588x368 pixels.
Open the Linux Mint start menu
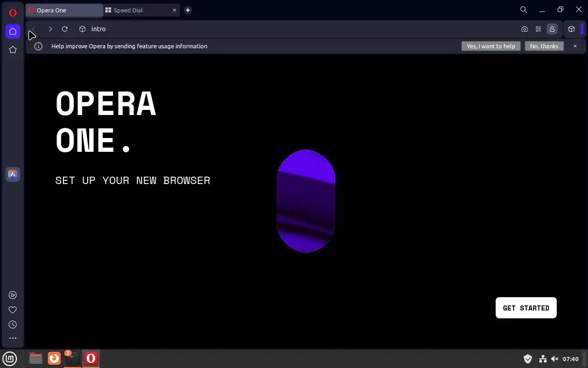[x=10, y=358]
